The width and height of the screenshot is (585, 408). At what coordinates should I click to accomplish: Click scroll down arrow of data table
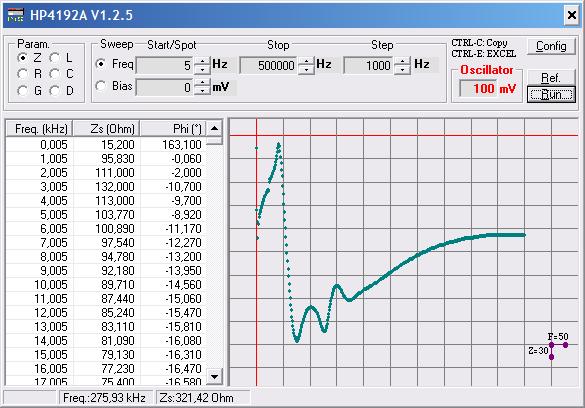point(215,376)
